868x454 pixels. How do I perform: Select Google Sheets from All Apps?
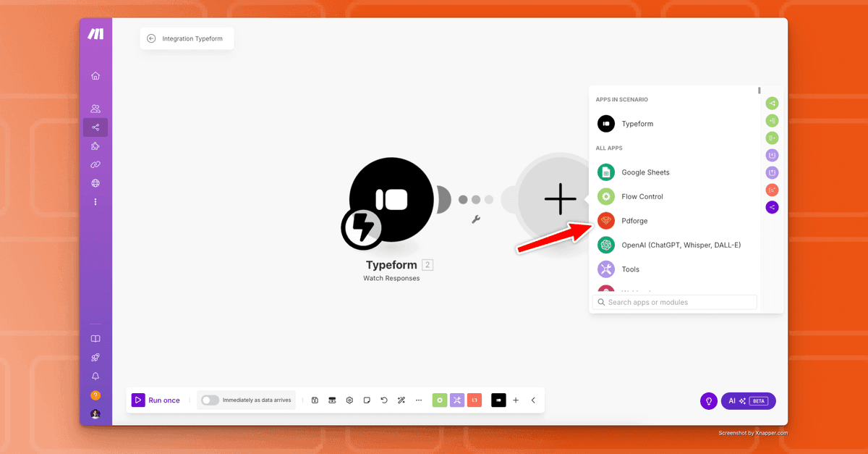(645, 172)
